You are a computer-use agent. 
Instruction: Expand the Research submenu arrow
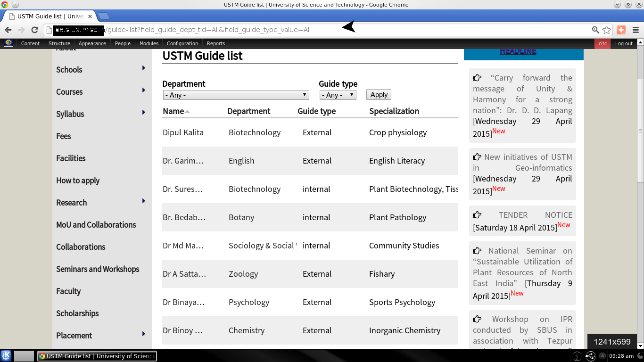(x=144, y=201)
